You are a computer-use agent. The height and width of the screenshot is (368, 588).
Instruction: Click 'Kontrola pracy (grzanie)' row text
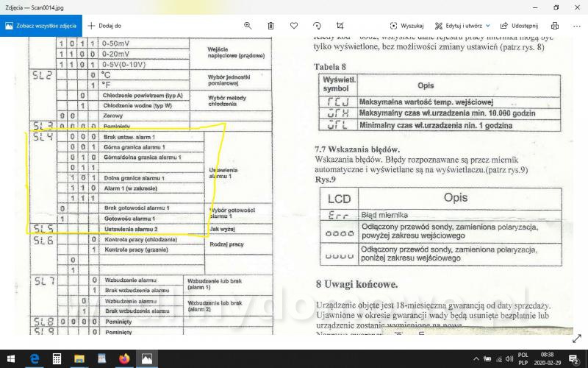point(136,250)
